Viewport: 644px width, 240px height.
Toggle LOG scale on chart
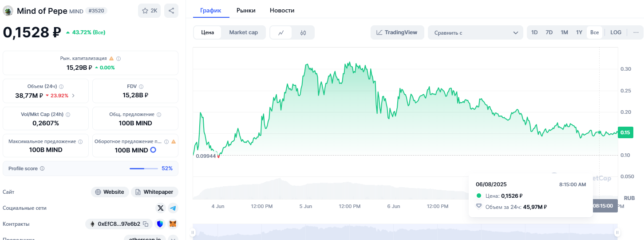point(616,32)
